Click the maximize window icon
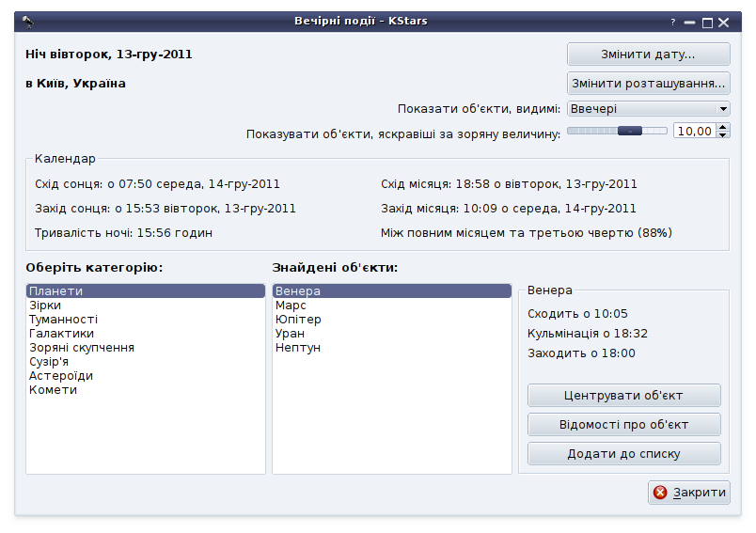 coord(708,22)
